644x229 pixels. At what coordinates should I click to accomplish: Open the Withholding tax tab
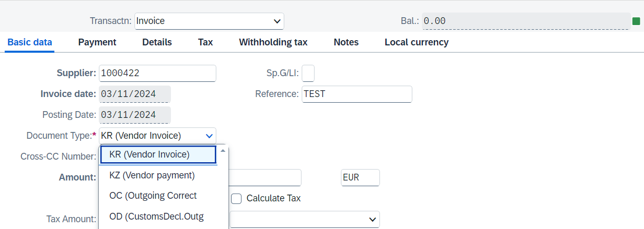[273, 42]
